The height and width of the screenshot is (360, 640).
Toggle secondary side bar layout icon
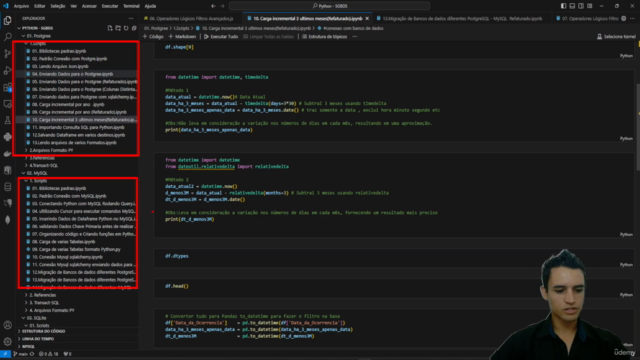(x=581, y=6)
